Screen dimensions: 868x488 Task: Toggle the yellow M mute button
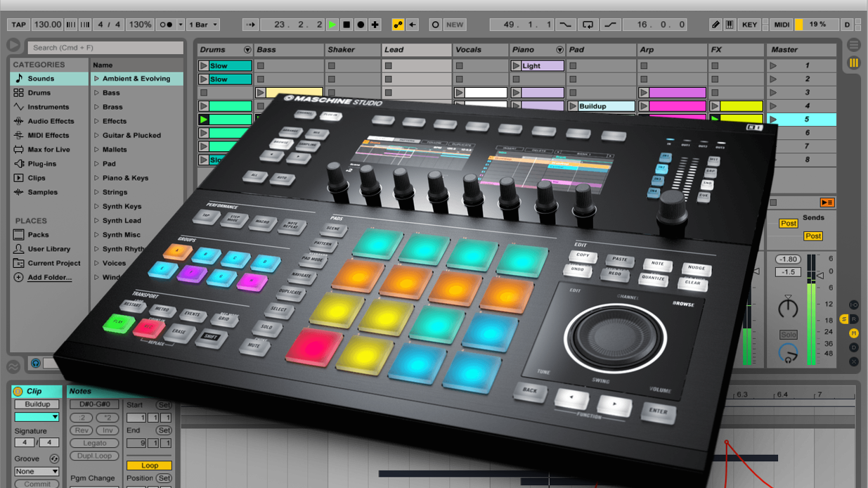(854, 333)
